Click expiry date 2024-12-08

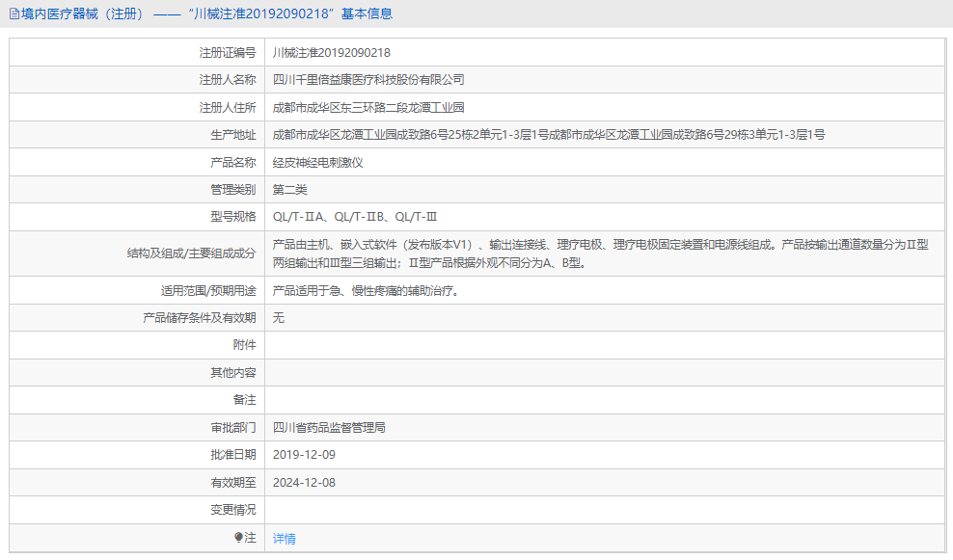[304, 483]
